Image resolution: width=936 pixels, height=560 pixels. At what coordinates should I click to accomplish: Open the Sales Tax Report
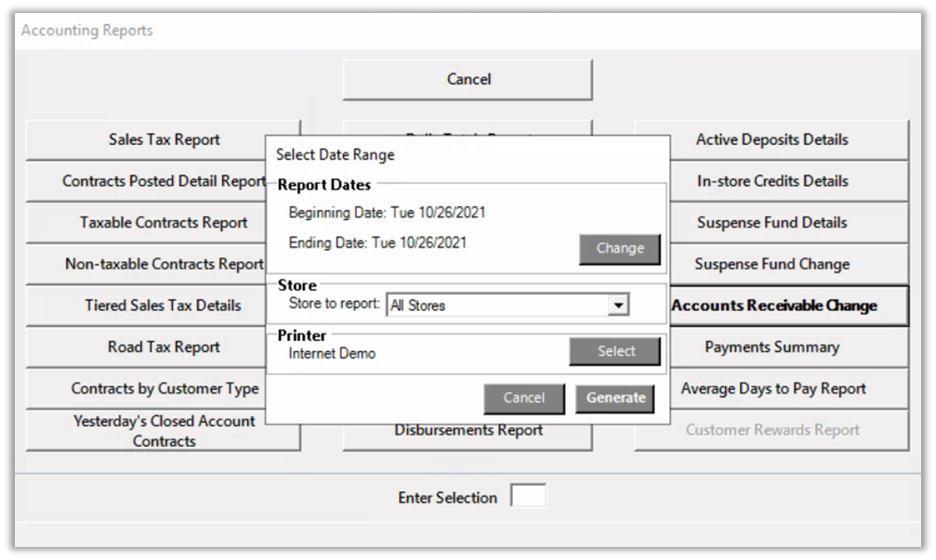164,140
